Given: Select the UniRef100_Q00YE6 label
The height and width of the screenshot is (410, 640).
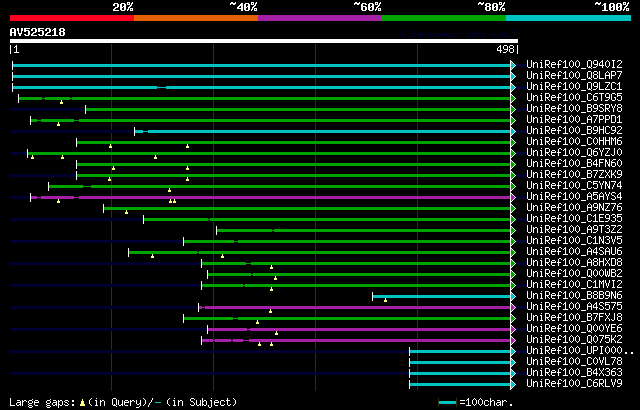Looking at the screenshot, I should [574, 329].
